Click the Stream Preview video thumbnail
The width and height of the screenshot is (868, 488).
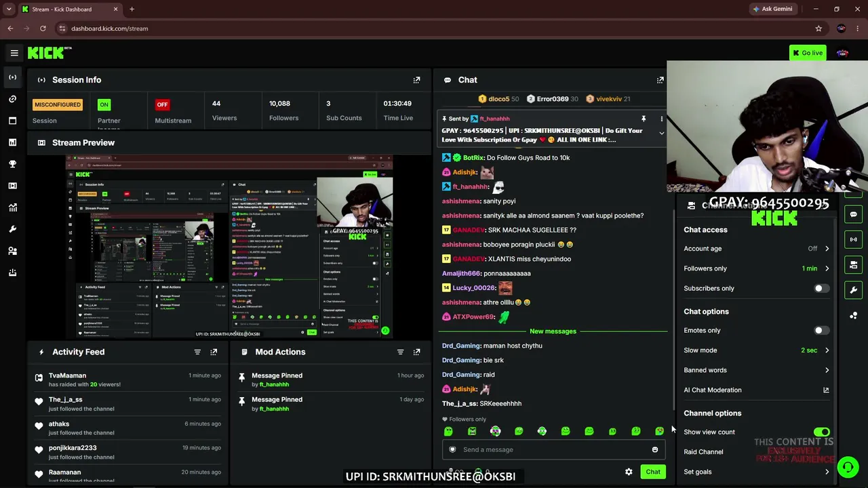229,247
